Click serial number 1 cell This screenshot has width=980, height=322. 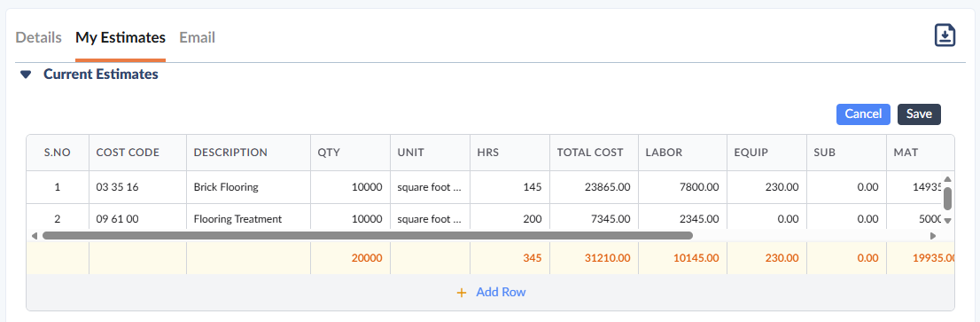tap(58, 187)
